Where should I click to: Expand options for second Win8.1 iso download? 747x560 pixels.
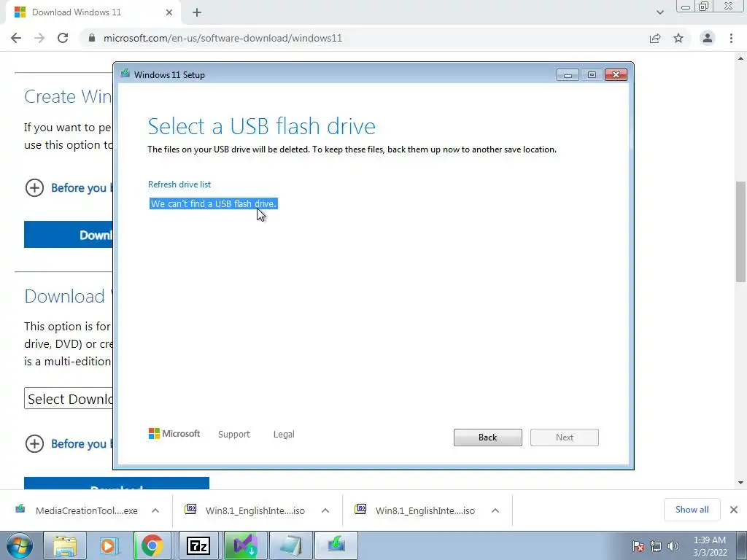[x=495, y=510]
